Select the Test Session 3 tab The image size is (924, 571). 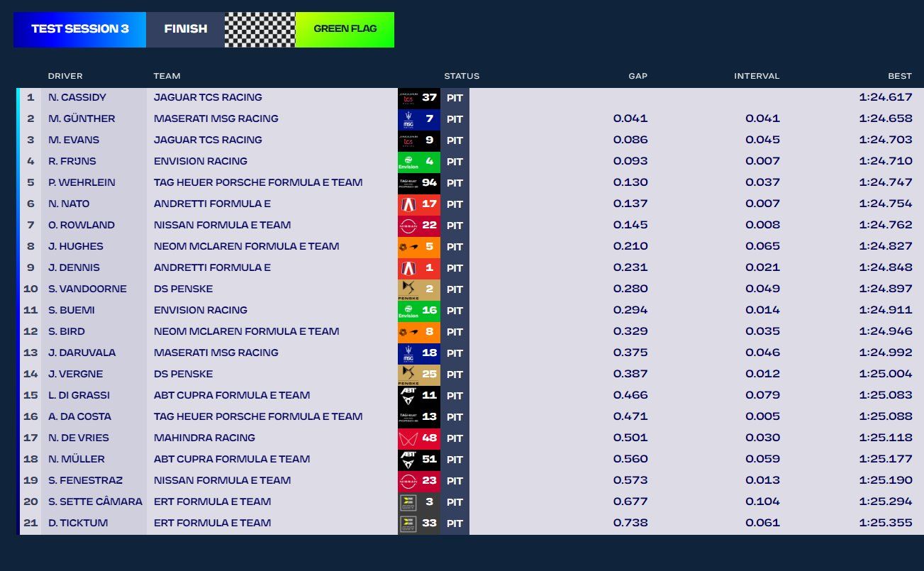point(79,29)
